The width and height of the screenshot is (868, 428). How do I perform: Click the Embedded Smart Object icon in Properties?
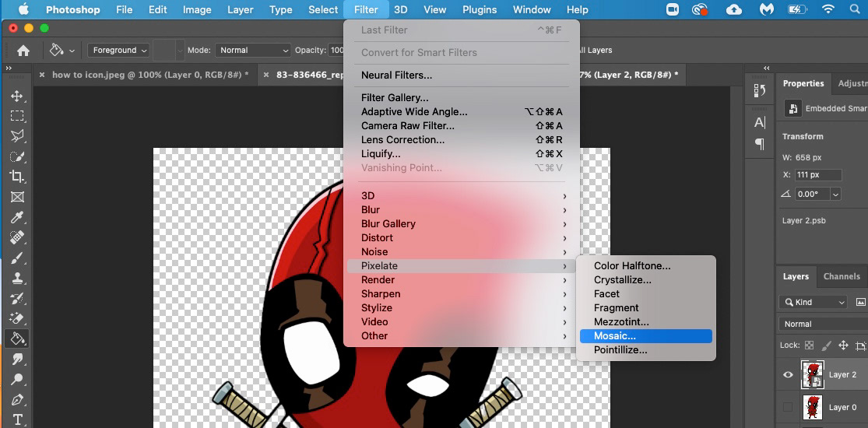coord(793,108)
